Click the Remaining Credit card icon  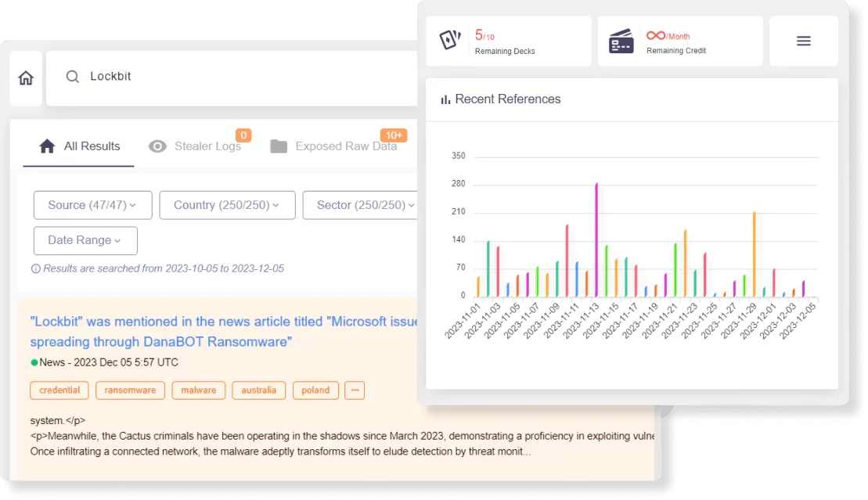click(x=621, y=41)
